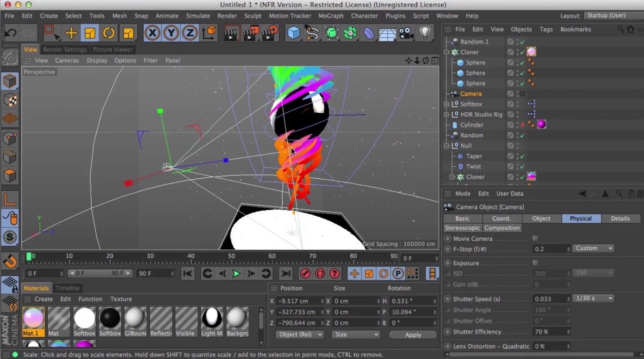Collapse the Null object hierarchy
644x359 pixels.
[447, 146]
